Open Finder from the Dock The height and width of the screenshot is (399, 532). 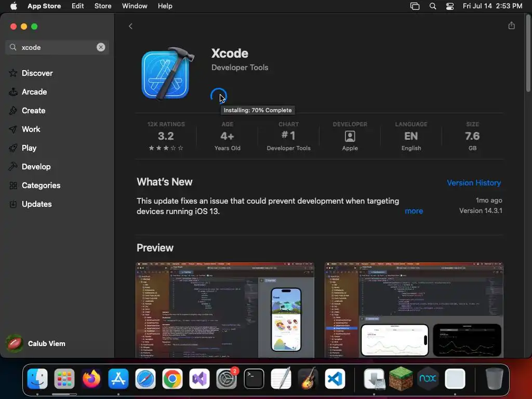(37, 379)
